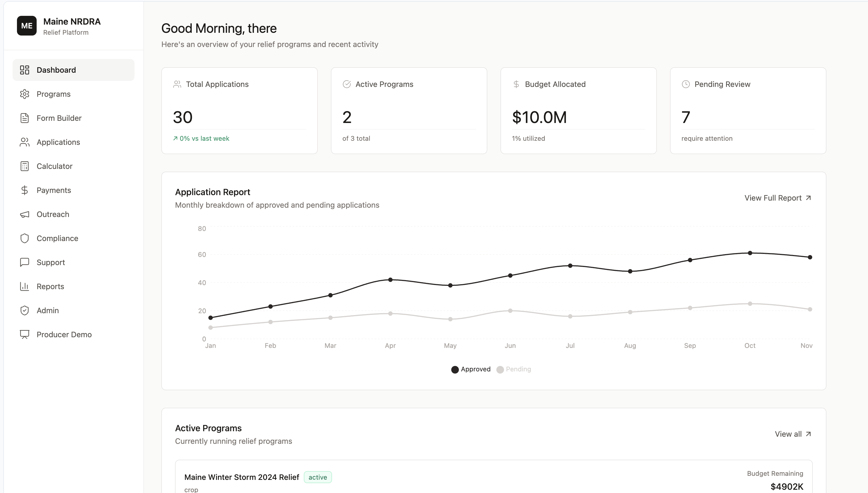Toggle the Approved series in chart legend

tap(471, 369)
